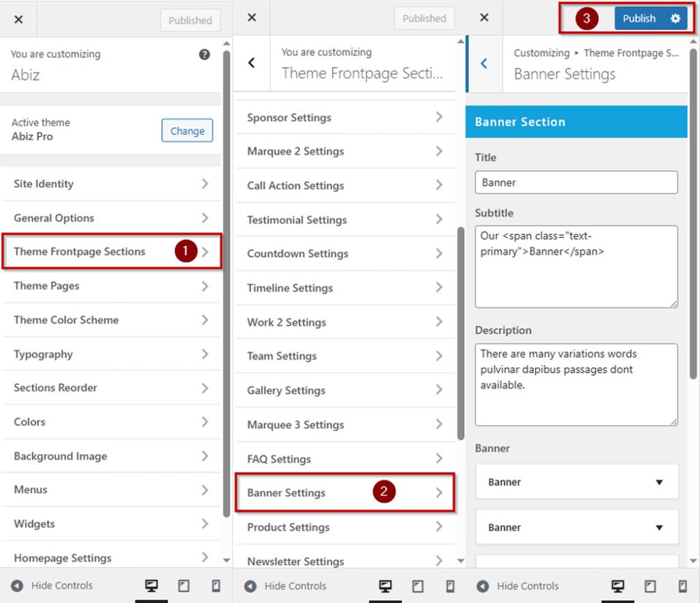Switch to mobile preview in Banner Settings panel
700x603 pixels.
[683, 586]
